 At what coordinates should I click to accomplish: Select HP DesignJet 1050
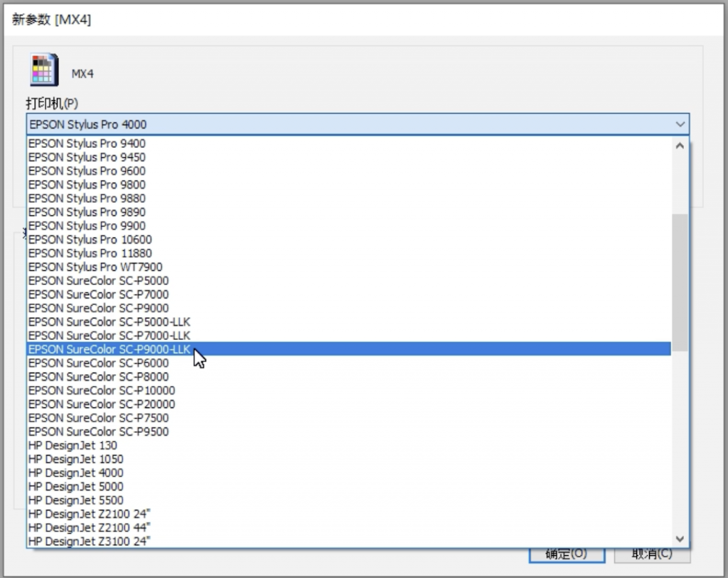click(348, 459)
